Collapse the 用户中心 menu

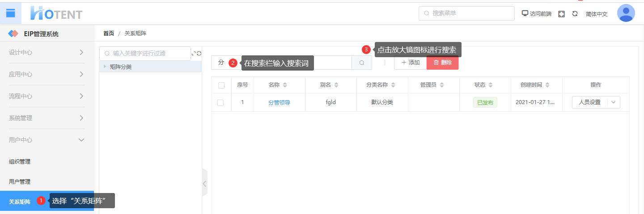[x=47, y=140]
